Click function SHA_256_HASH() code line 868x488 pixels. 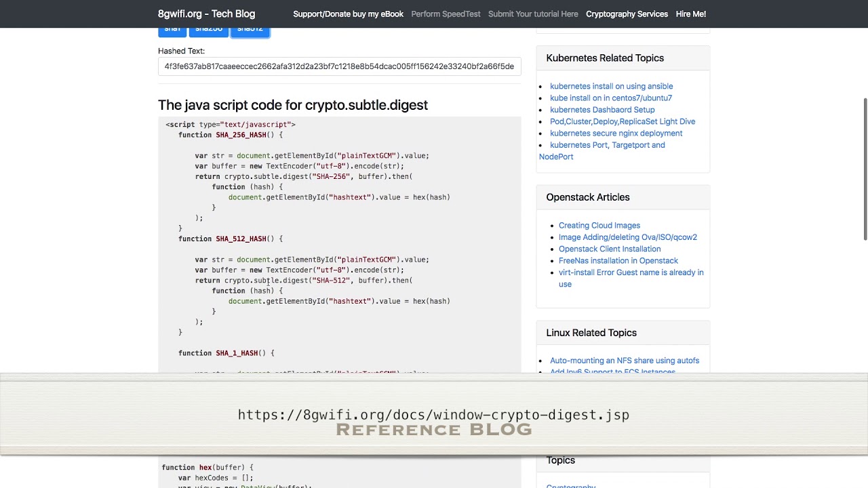point(231,135)
